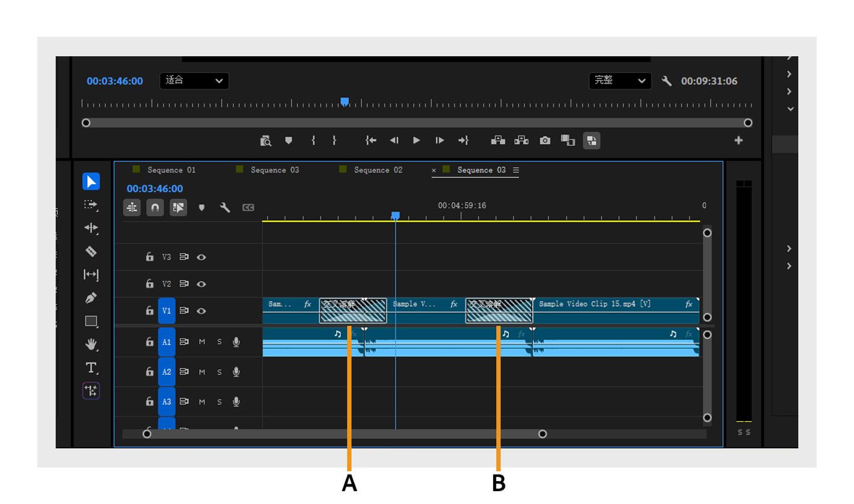854x504 pixels.
Task: Select the Slip tool
Action: tap(91, 275)
